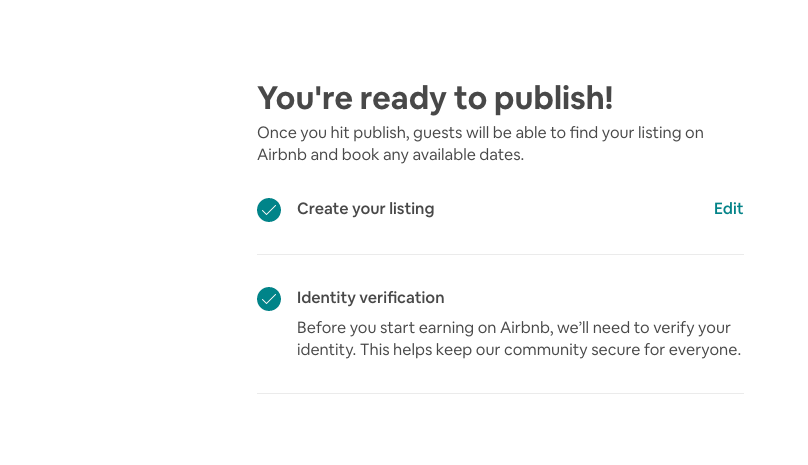
Task: Click the teal checkmark beside Identity verification
Action: pos(269,299)
